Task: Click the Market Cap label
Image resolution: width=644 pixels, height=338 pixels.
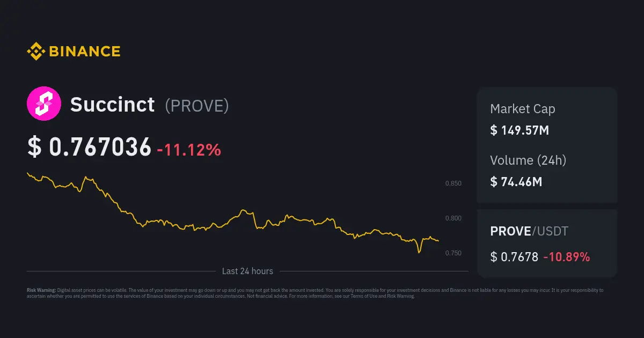Action: click(x=523, y=109)
